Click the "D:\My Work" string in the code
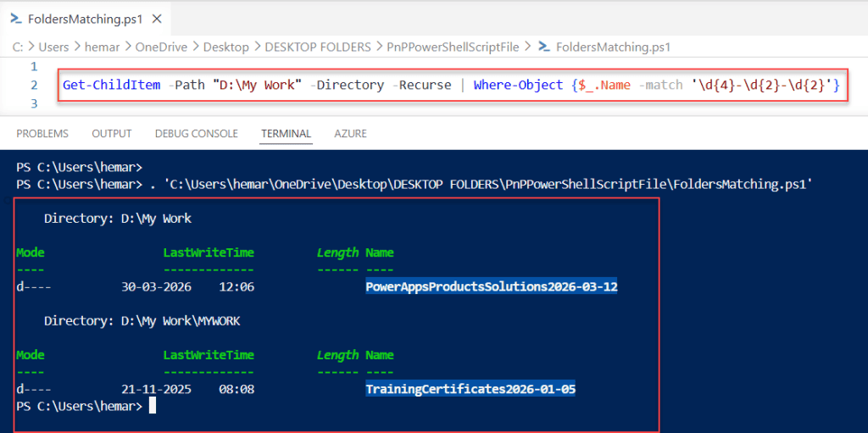The width and height of the screenshot is (868, 433). [259, 86]
